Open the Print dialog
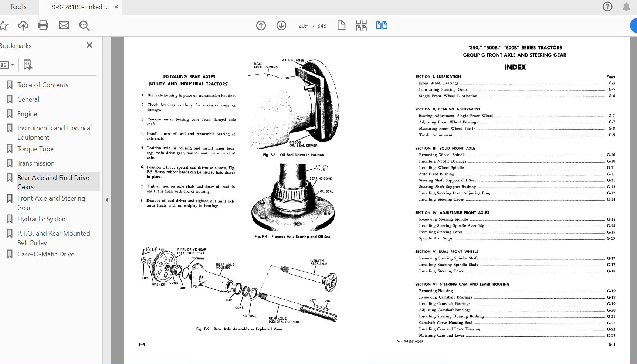Image resolution: width=637 pixels, height=364 pixels. click(43, 25)
